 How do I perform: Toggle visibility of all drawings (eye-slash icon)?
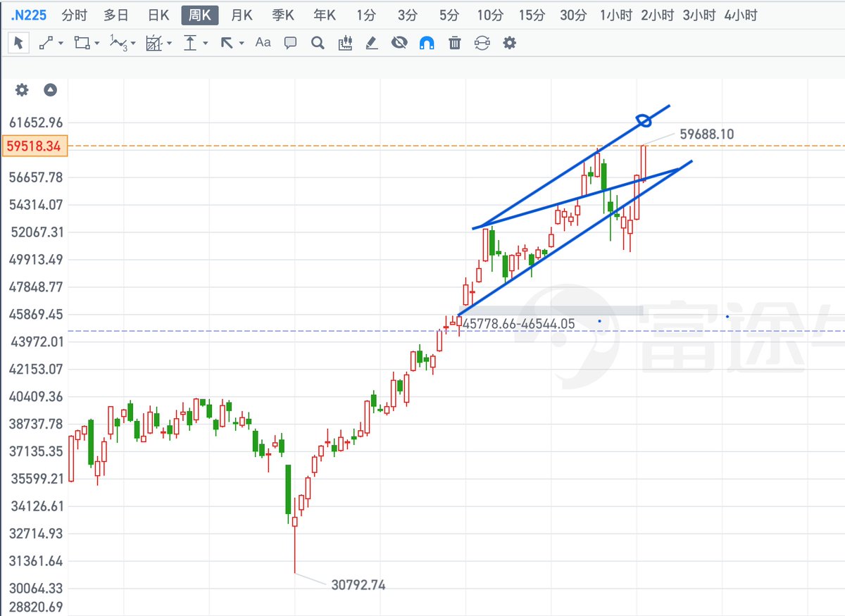click(x=400, y=43)
